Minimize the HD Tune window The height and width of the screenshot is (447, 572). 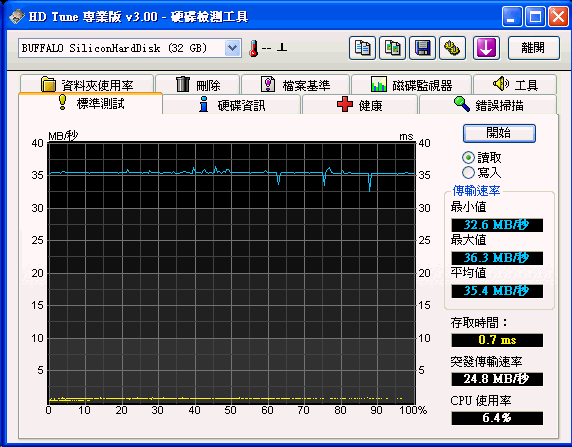tap(512, 16)
